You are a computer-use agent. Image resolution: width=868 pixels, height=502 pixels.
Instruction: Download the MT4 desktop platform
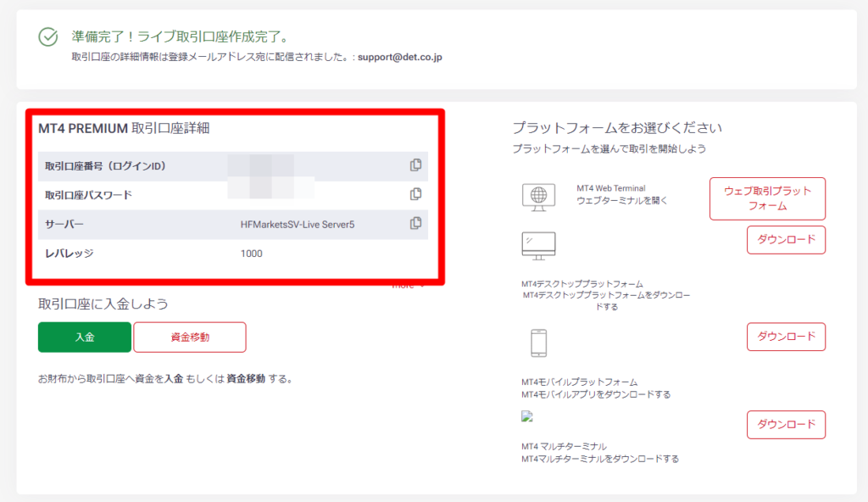[786, 240]
